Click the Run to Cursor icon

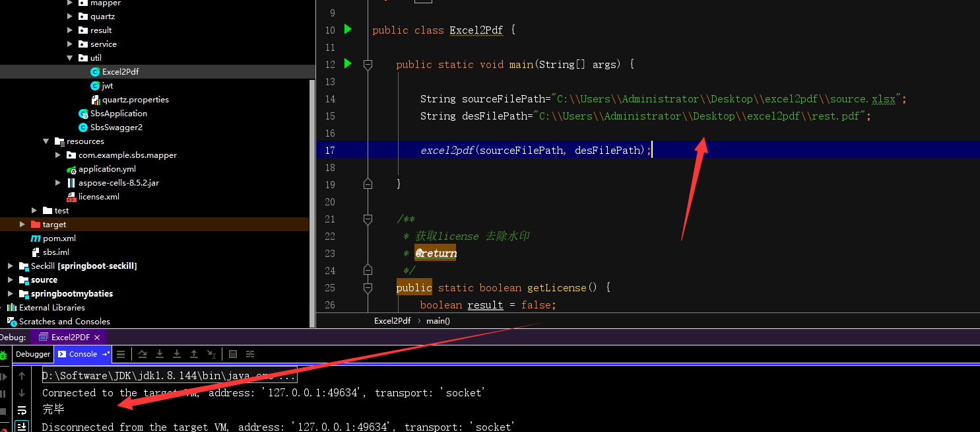point(211,354)
